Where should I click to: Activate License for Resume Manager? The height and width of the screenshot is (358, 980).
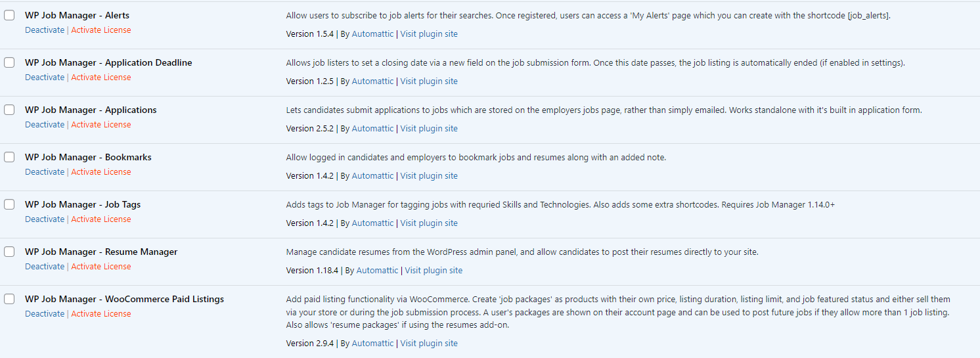click(x=101, y=267)
